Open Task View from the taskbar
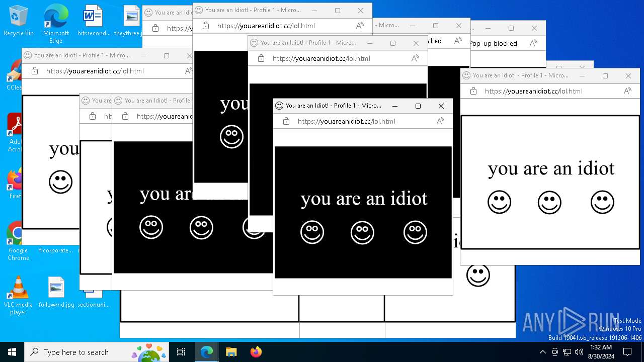Screen dimensions: 644x362 click(x=181, y=352)
